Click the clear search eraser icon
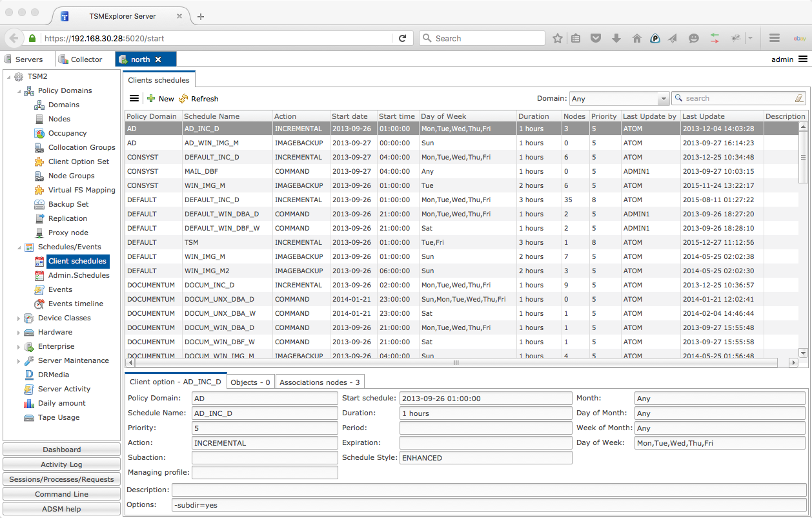 click(799, 98)
